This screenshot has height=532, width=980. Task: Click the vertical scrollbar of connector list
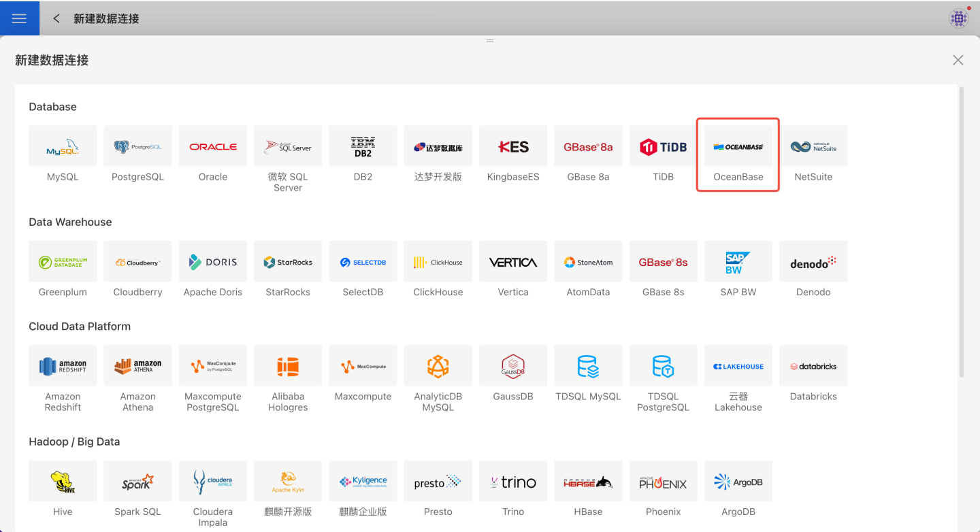point(961,231)
